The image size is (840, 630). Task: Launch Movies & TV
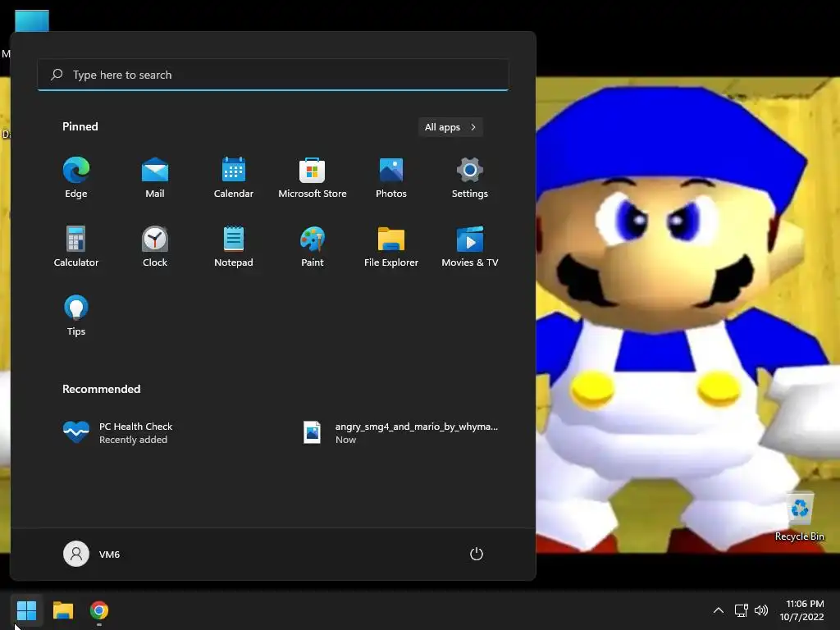[470, 247]
